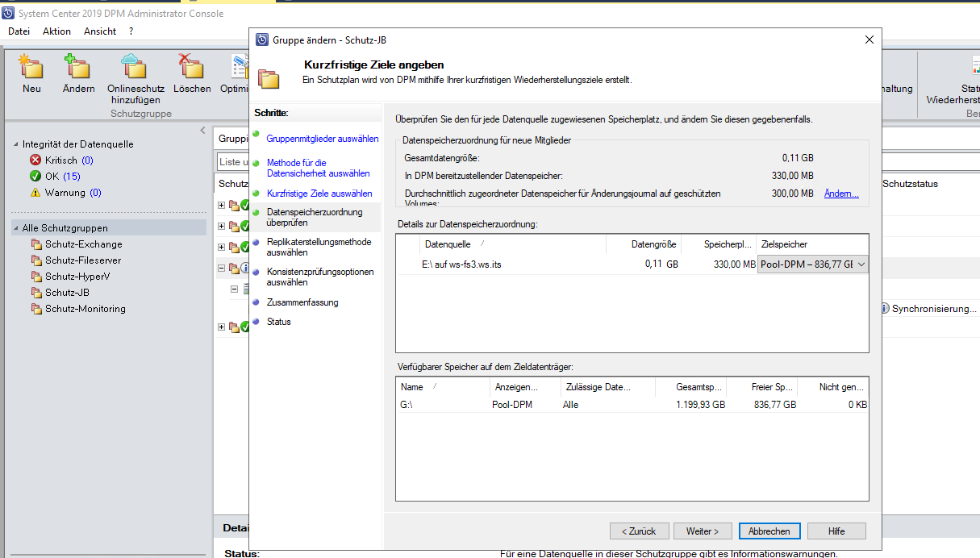Collapse the group row with info status icon
This screenshot has width=980, height=558.
222,268
